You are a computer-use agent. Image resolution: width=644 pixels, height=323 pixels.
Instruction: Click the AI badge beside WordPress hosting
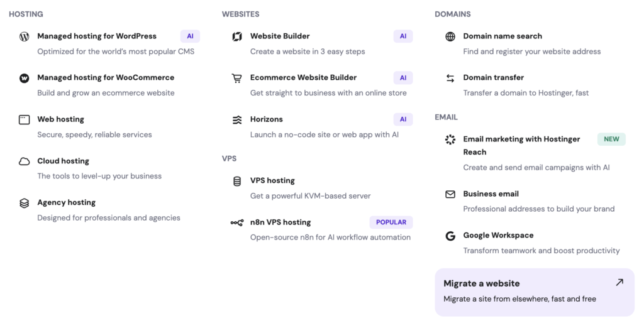[190, 36]
